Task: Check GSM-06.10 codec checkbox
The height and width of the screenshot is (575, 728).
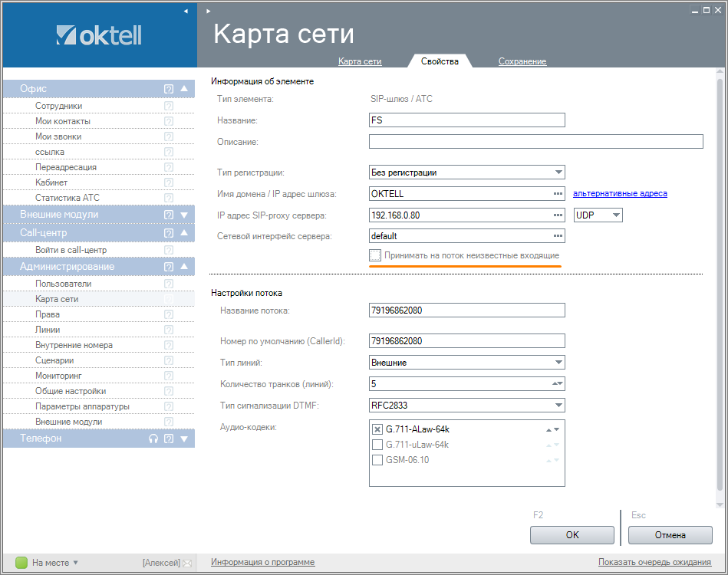Action: (377, 460)
